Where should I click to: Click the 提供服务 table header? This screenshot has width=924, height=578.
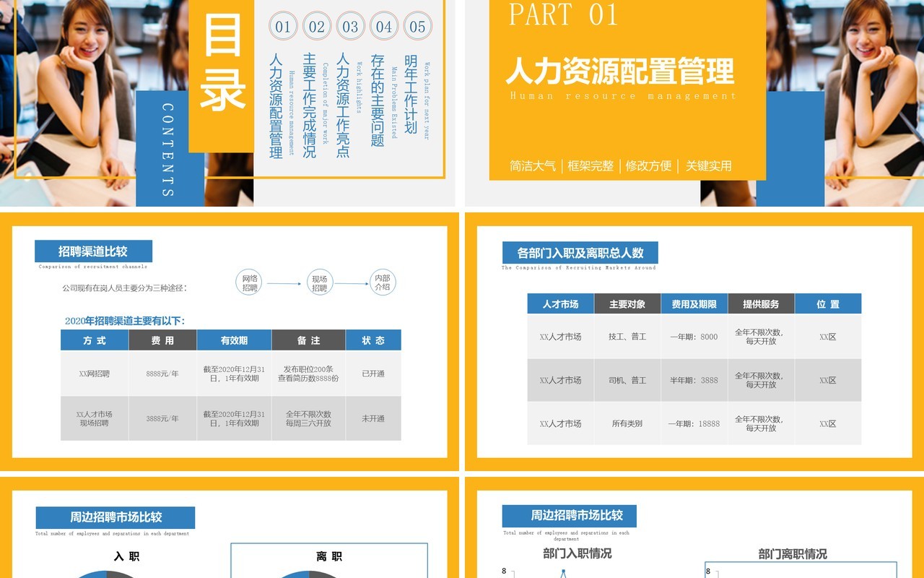pyautogui.click(x=761, y=304)
